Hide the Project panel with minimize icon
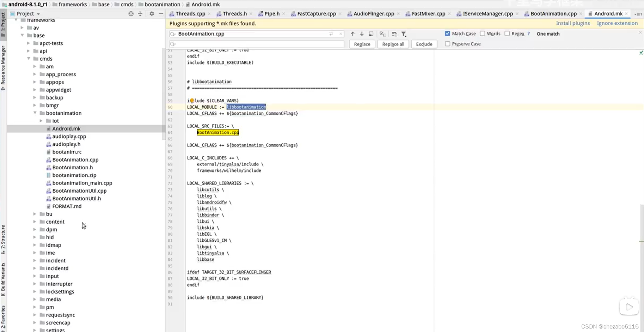 161,13
